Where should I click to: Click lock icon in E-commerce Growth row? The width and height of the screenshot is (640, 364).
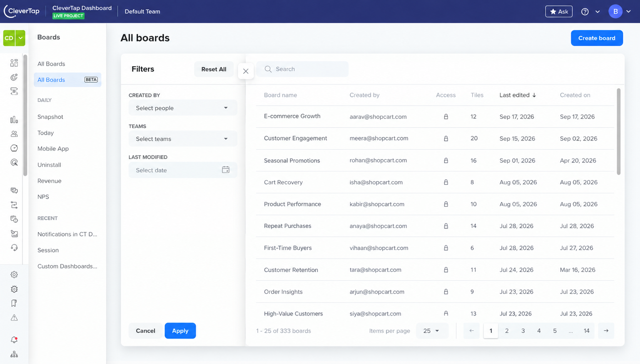click(446, 117)
